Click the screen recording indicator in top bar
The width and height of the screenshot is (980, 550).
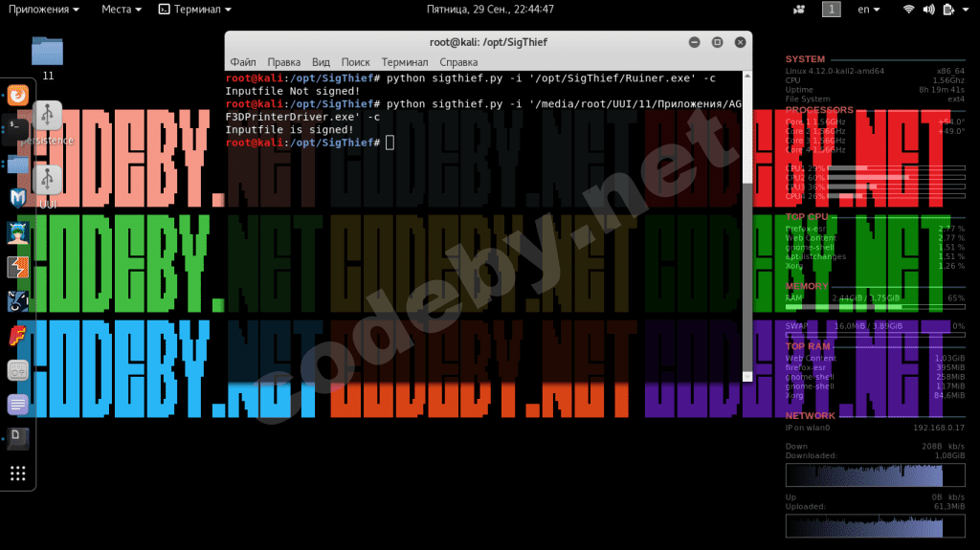(799, 10)
